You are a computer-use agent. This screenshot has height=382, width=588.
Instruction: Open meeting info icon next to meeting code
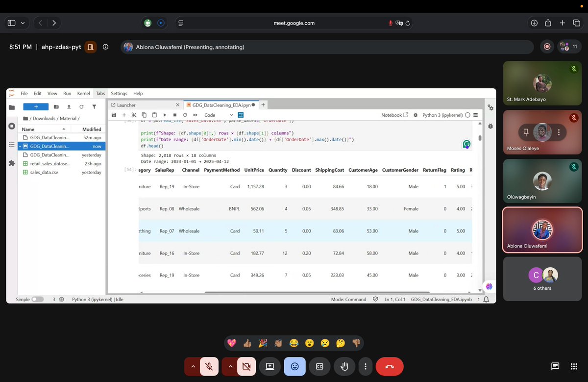pyautogui.click(x=105, y=47)
